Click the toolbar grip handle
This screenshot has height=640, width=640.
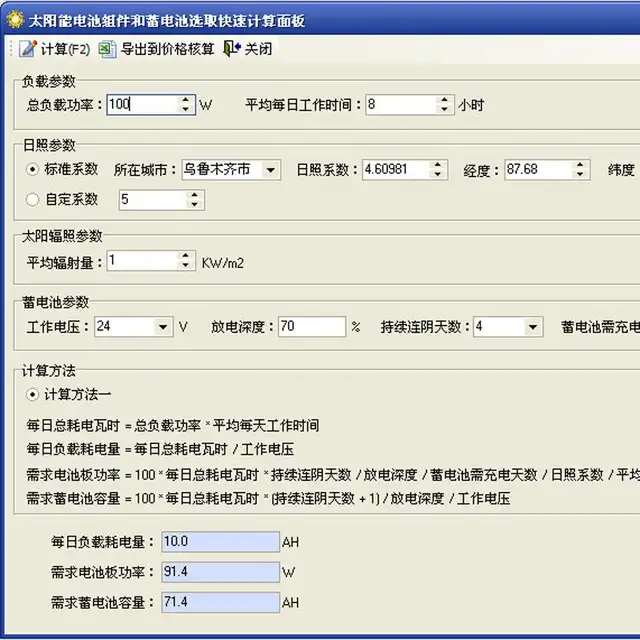(x=11, y=49)
